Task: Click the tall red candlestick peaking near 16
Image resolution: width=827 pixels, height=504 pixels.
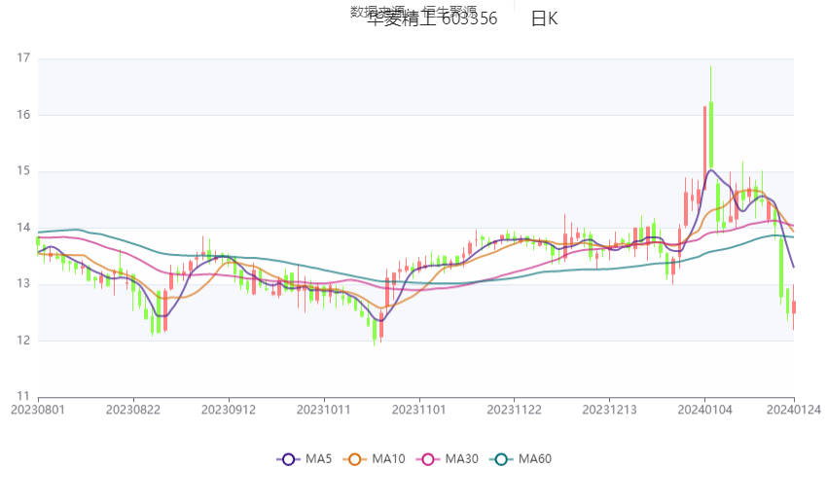Action: [x=704, y=148]
